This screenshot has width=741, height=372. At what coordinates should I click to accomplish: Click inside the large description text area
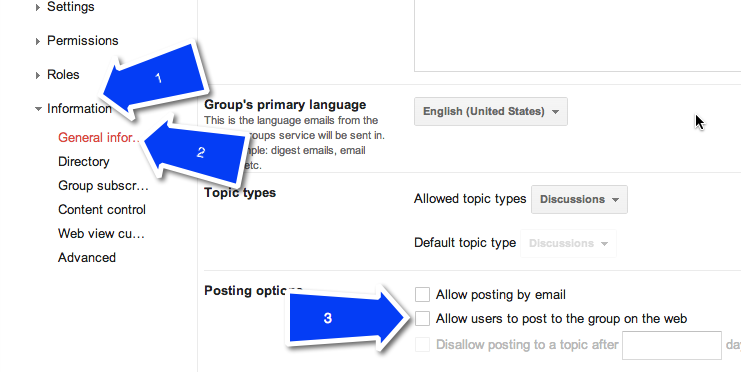tap(577, 35)
